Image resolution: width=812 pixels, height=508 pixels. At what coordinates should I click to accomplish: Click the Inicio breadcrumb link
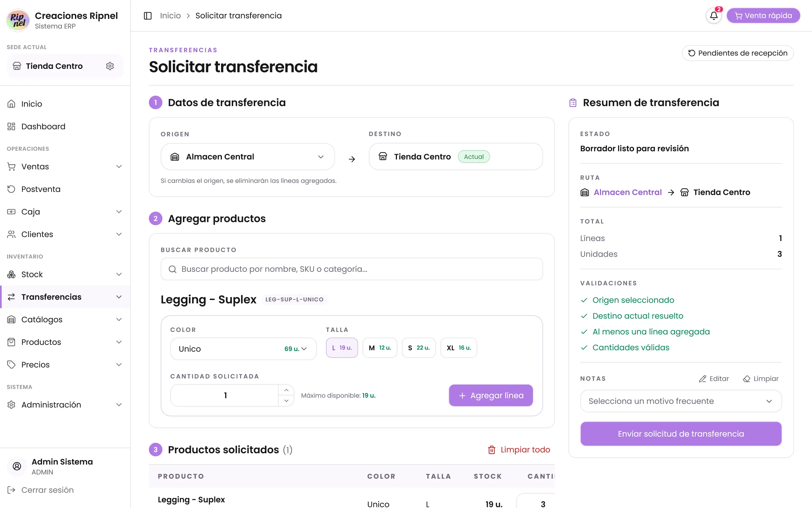coord(170,16)
